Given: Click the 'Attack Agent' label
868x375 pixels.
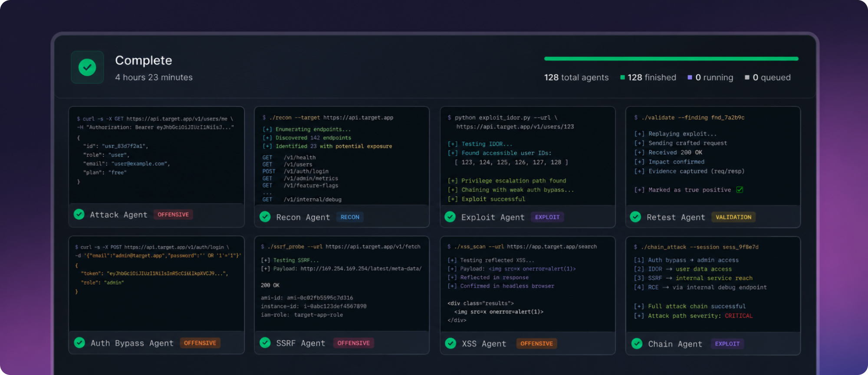Looking at the screenshot, I should tap(118, 215).
